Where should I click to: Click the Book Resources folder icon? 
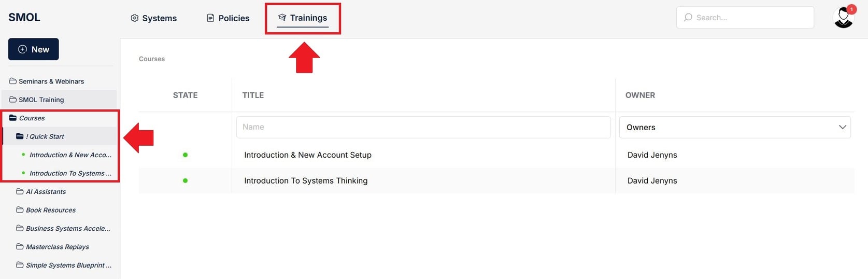point(20,210)
